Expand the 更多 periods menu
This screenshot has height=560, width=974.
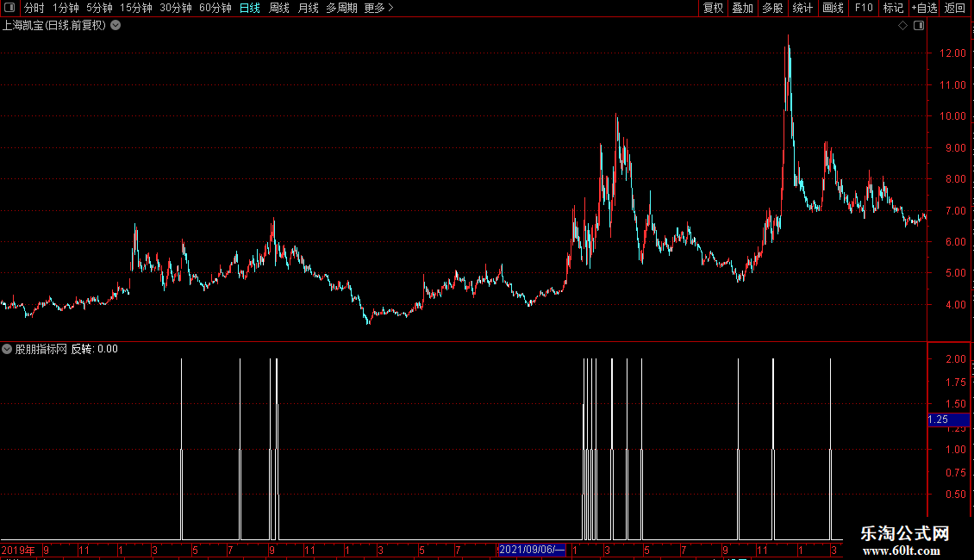click(x=378, y=8)
